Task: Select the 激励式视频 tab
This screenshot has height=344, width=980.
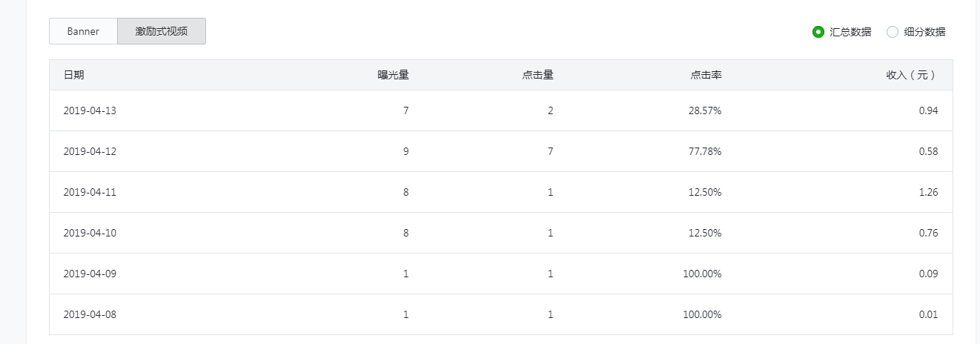Action: 161,31
